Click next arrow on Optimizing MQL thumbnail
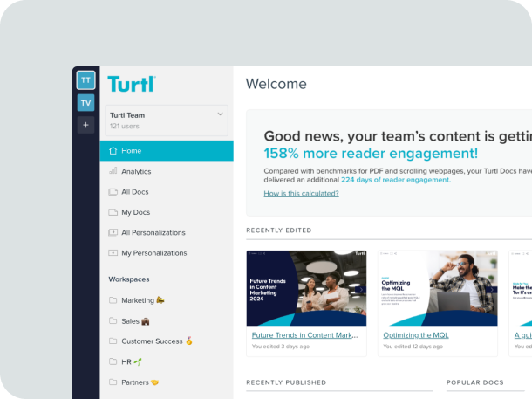 point(492,290)
